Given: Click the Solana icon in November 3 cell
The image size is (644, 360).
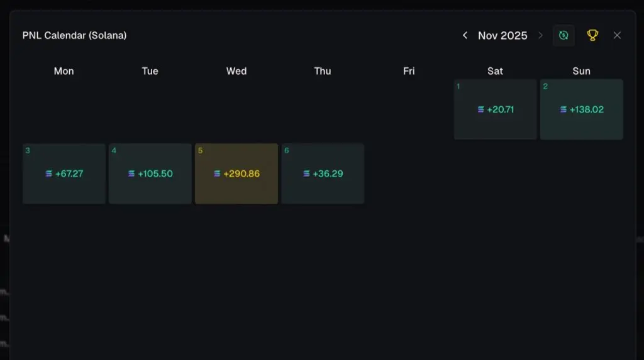Looking at the screenshot, I should (49, 174).
